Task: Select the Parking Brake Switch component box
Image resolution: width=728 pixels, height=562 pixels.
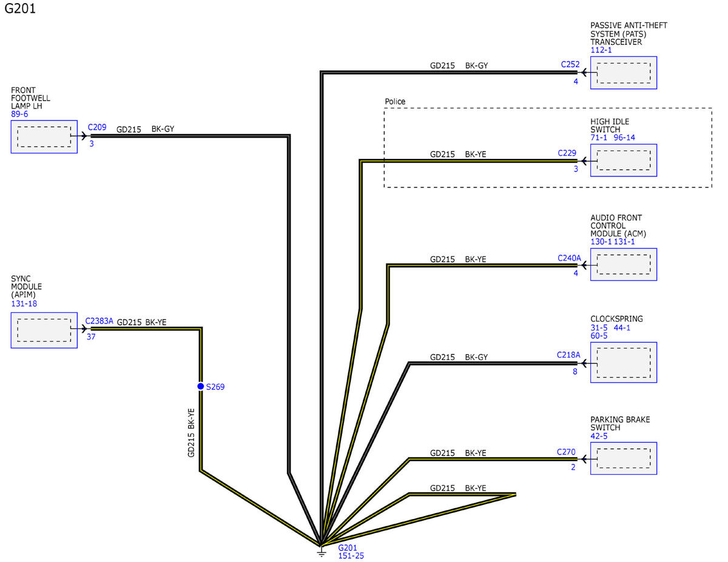Action: click(624, 458)
